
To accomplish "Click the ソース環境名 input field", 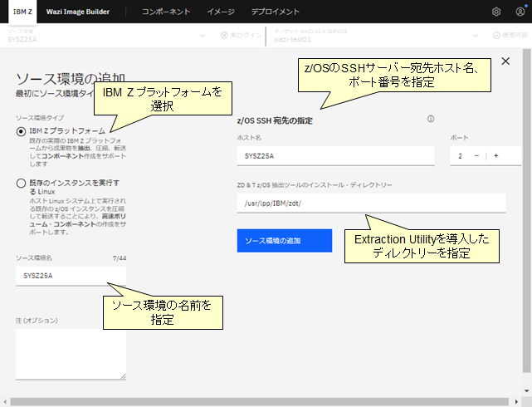I will (71, 276).
